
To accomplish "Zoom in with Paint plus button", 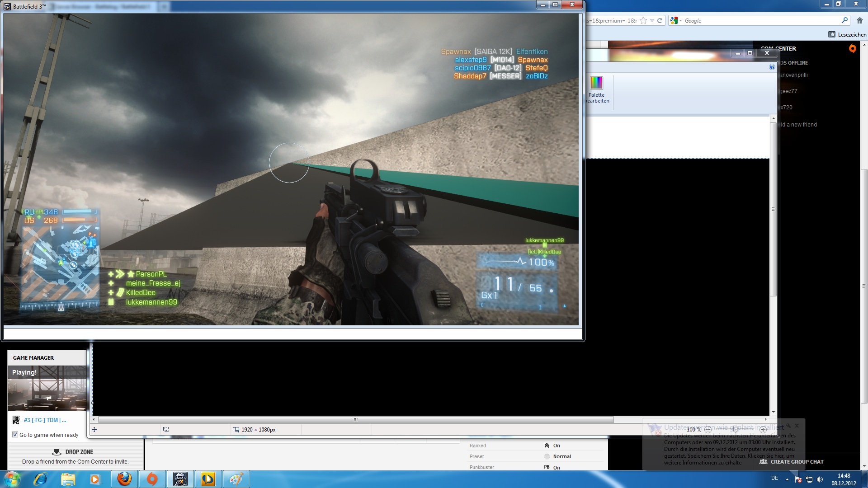I will 763,429.
